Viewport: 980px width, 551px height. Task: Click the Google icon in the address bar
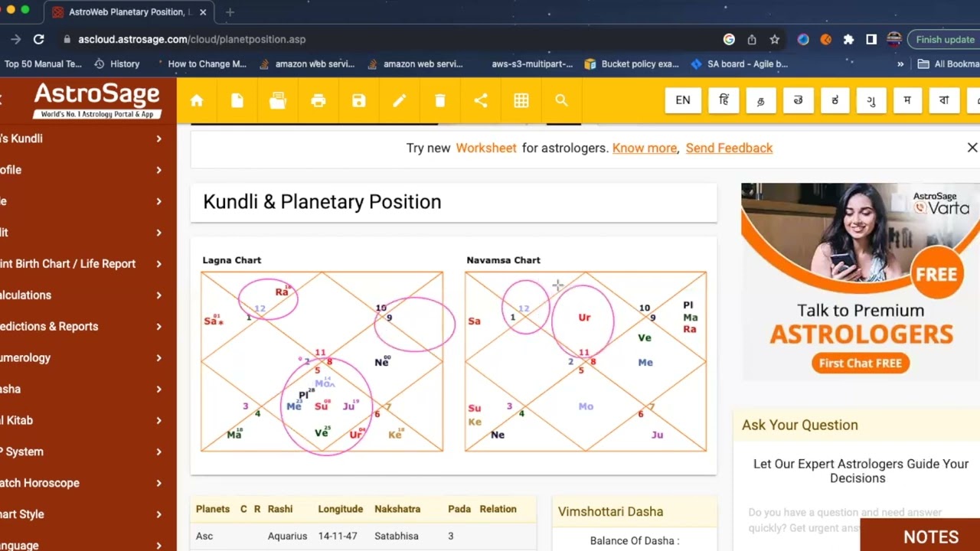(729, 39)
